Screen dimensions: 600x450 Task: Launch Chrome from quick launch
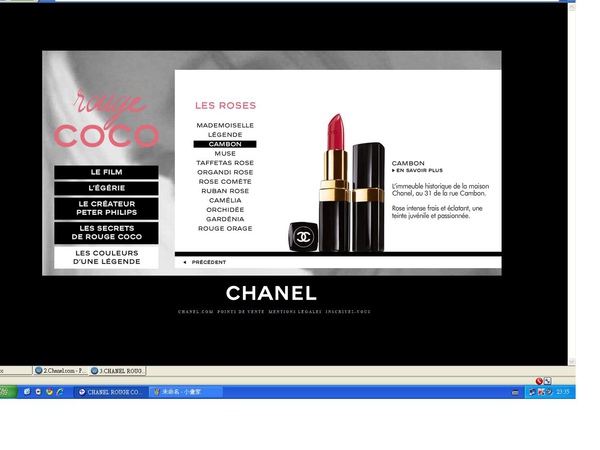[49, 392]
